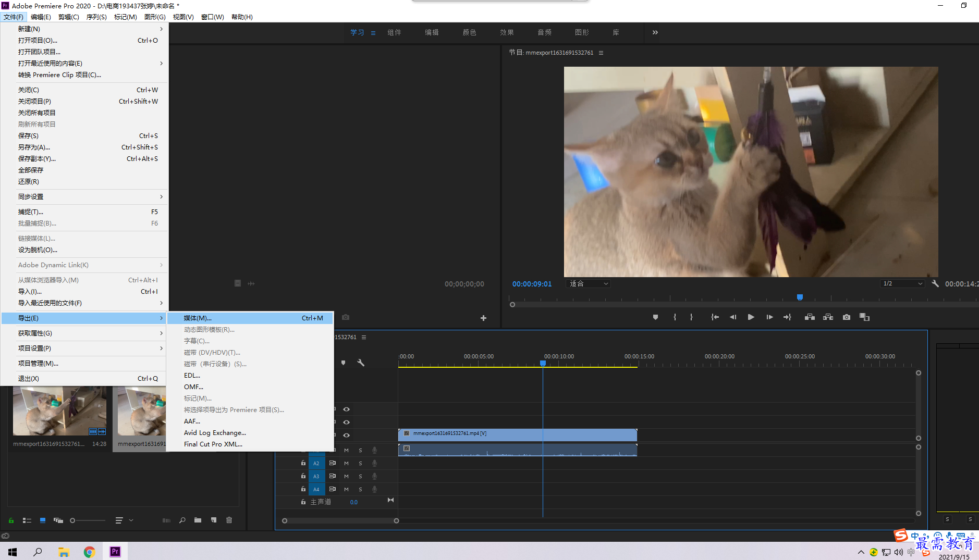
Task: Click the Lift button in Program Monitor
Action: [810, 317]
